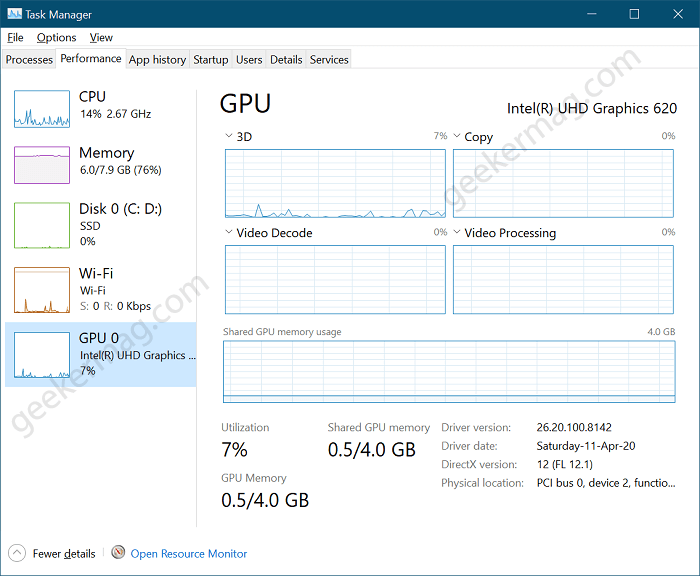Click the Shared GPU memory usage graph

[x=449, y=371]
